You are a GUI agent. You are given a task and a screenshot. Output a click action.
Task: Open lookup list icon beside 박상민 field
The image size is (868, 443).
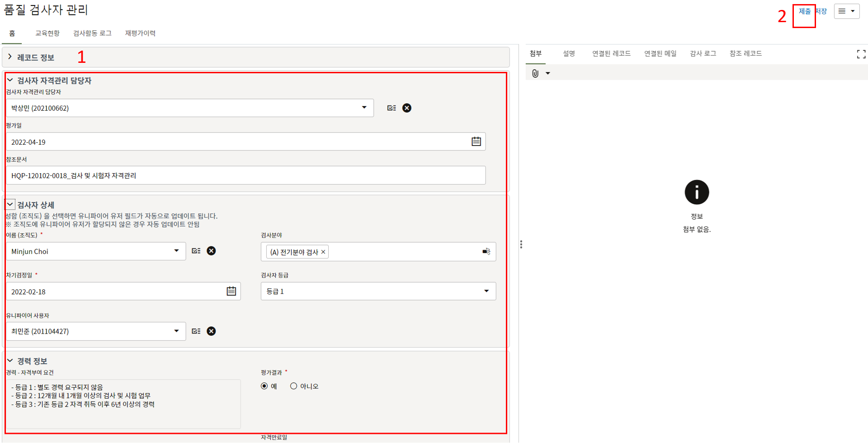tap(392, 108)
